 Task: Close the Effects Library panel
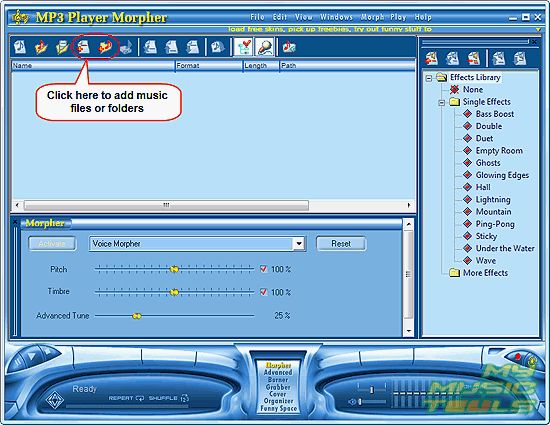534,42
